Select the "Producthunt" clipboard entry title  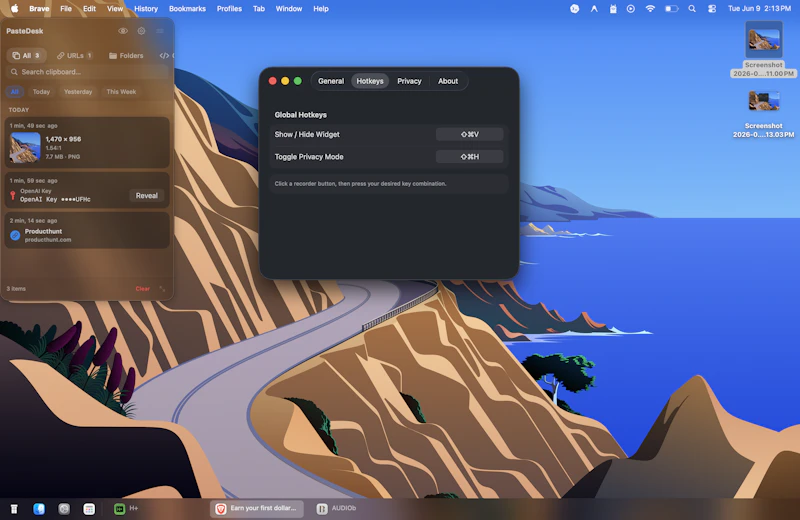coord(43,231)
